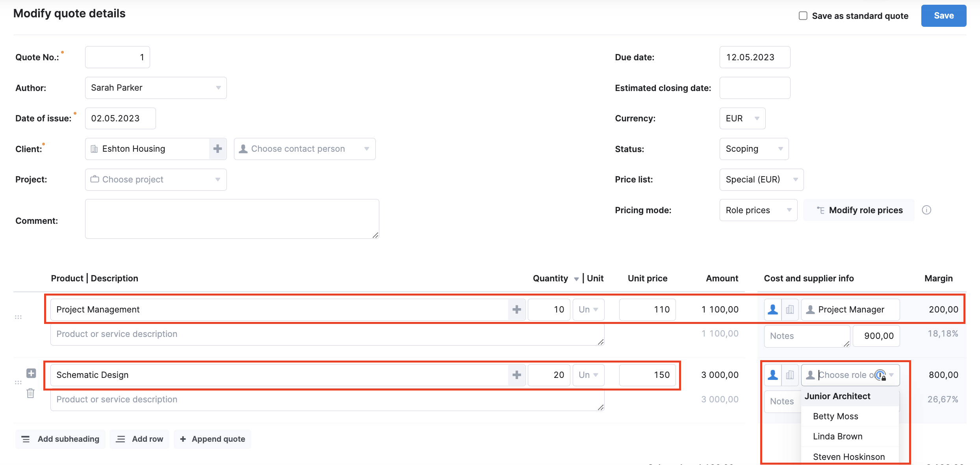
Task: Toggle Save as standard quote checkbox
Action: (x=803, y=16)
